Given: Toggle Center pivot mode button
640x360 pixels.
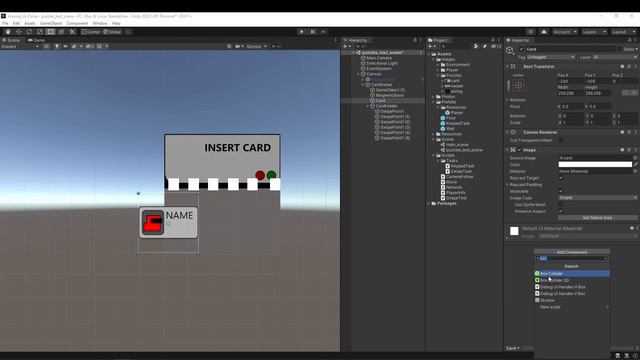Looking at the screenshot, I should (x=91, y=32).
